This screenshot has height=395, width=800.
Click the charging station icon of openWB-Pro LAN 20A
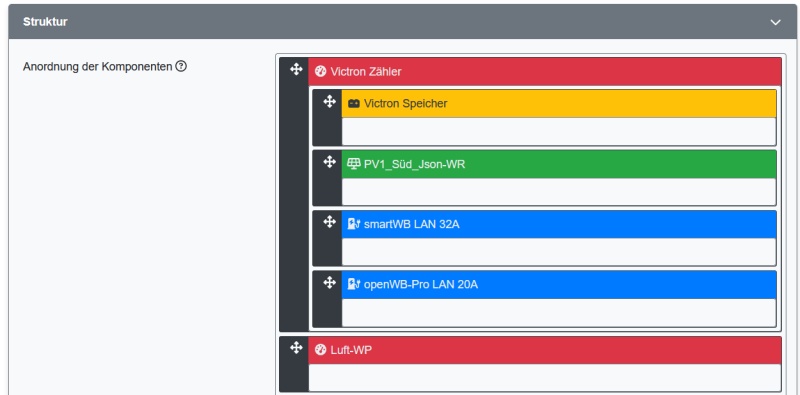(x=354, y=284)
